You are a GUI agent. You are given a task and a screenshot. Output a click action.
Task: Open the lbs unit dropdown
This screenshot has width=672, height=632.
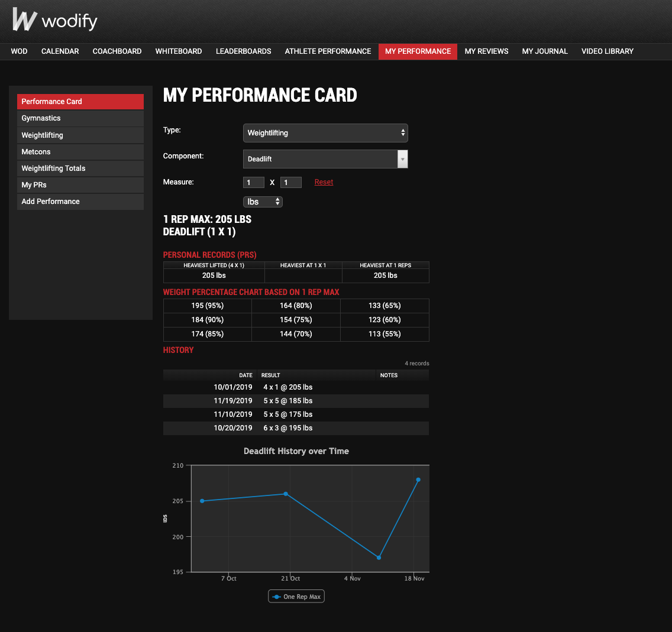tap(263, 202)
